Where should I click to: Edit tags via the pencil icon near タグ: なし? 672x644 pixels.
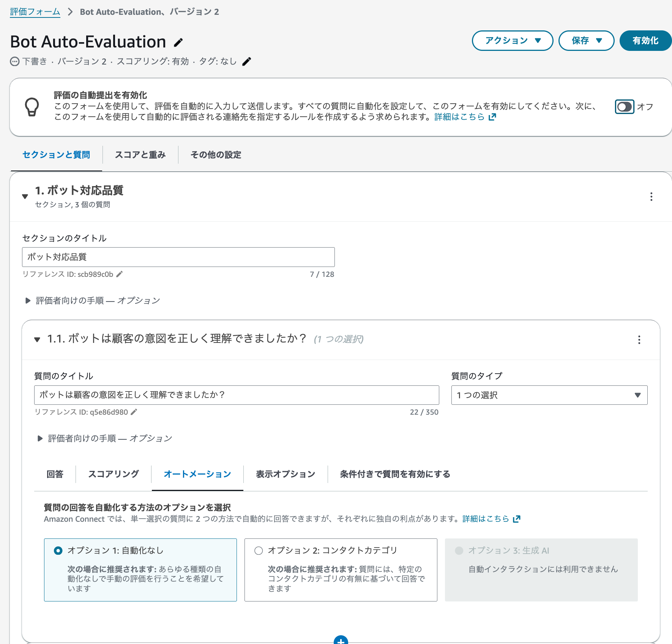[x=247, y=61]
